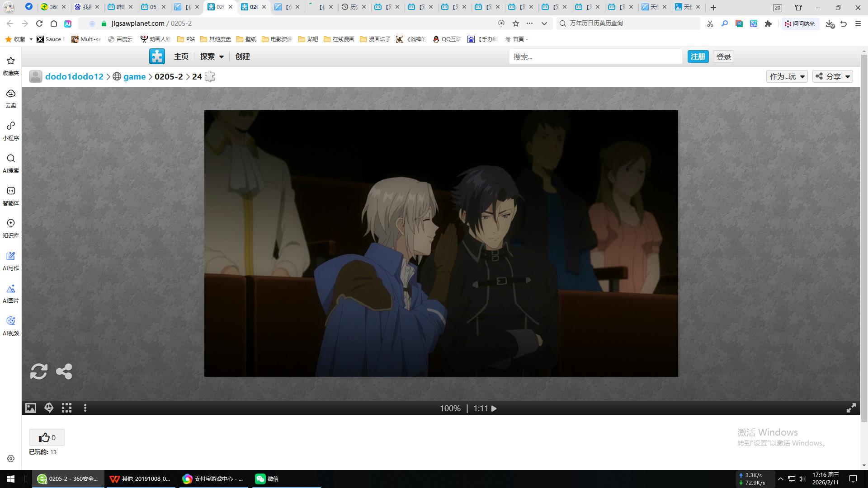Viewport: 868px width, 488px height.
Task: Click the 搜索 search input field
Action: click(595, 56)
